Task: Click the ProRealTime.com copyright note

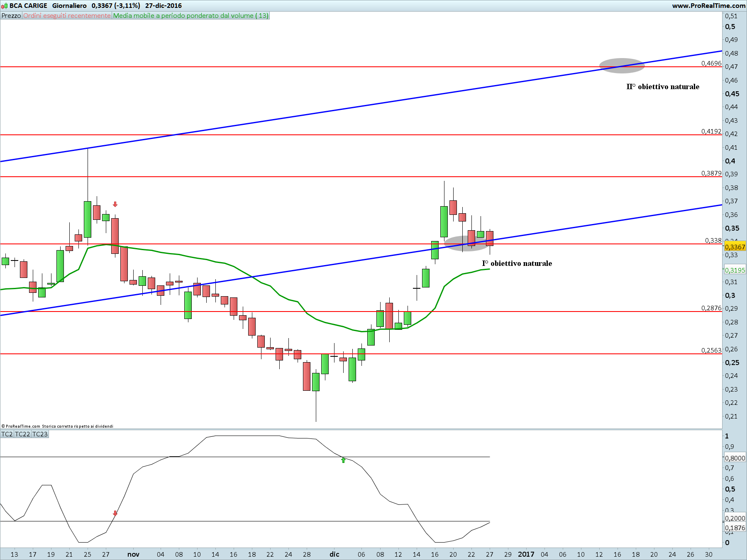Action: click(x=57, y=426)
